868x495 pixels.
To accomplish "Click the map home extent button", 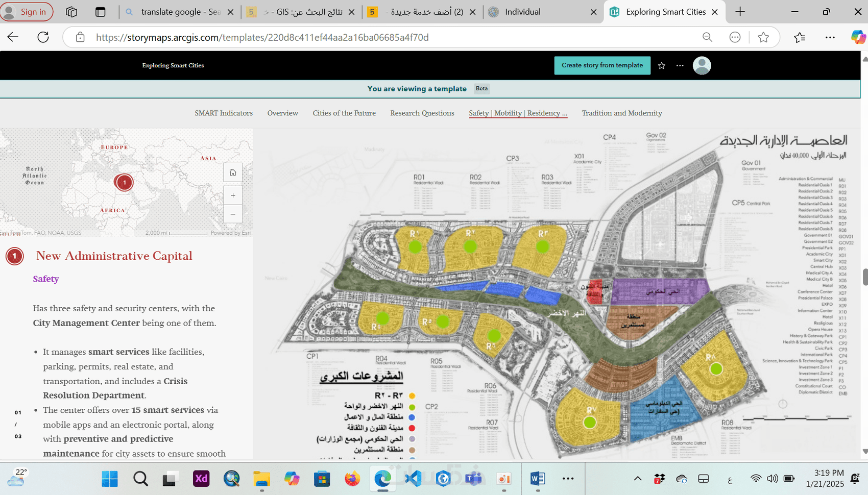I will click(x=233, y=172).
